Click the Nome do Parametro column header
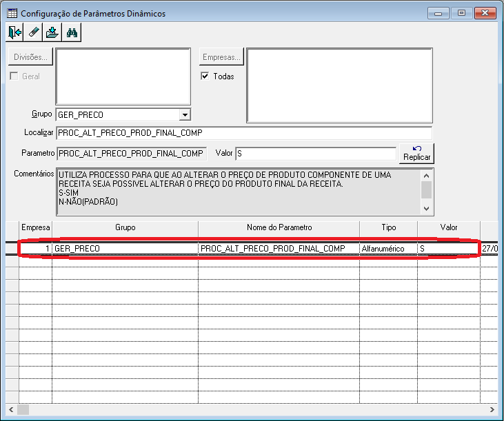The image size is (504, 421). click(279, 227)
